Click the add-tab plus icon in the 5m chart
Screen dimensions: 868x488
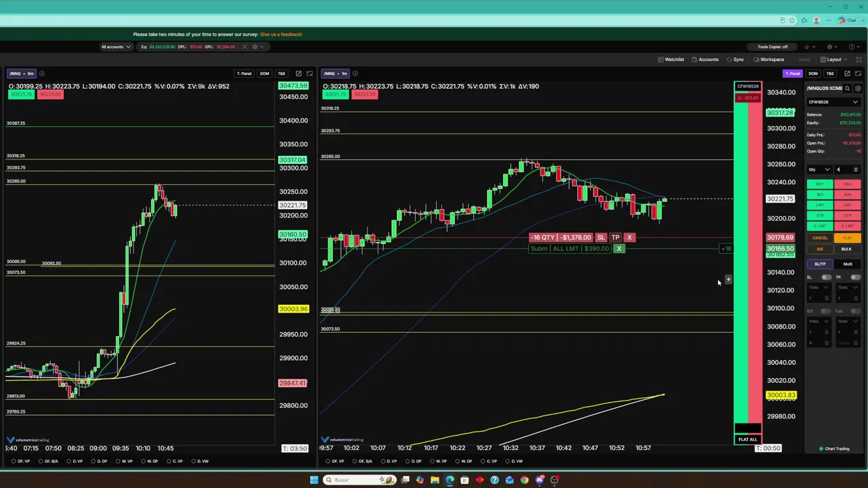coord(42,73)
